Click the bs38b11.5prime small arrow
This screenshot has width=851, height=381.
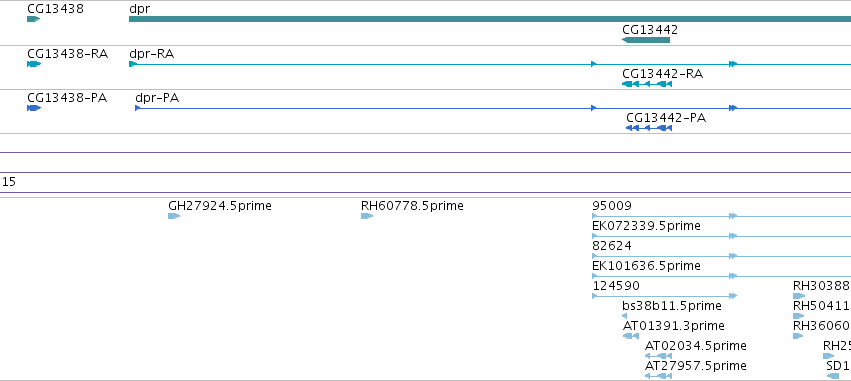(625, 316)
